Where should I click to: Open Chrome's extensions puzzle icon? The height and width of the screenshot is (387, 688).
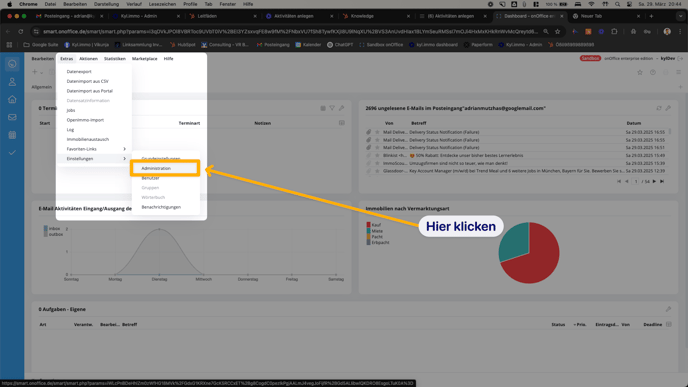614,32
